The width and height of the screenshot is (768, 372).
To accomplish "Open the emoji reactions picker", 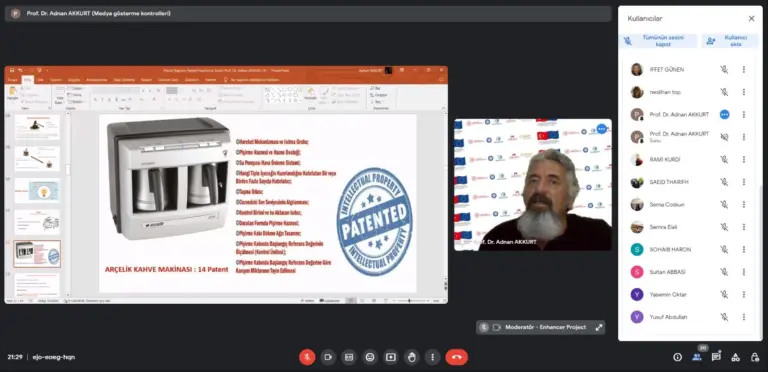I will coord(370,357).
